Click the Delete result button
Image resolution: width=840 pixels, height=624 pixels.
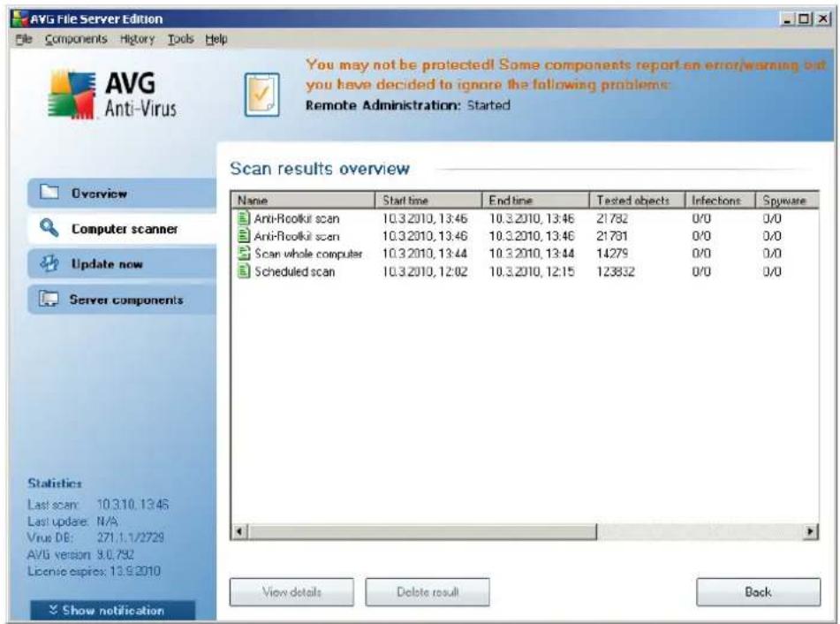tap(428, 592)
